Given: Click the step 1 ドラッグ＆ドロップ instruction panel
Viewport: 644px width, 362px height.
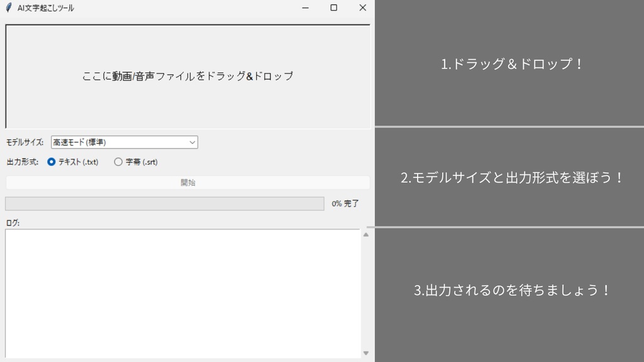Looking at the screenshot, I should (509, 63).
